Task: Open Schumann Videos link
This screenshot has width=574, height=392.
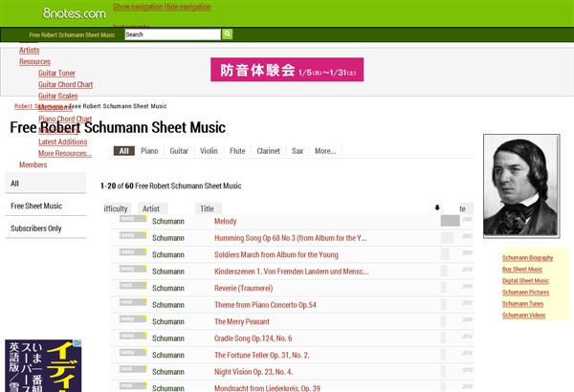Action: click(x=523, y=316)
